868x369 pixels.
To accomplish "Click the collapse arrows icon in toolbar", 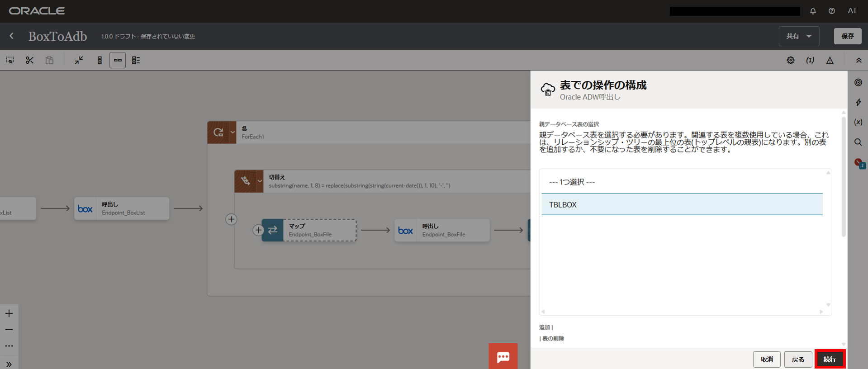I will tap(79, 60).
